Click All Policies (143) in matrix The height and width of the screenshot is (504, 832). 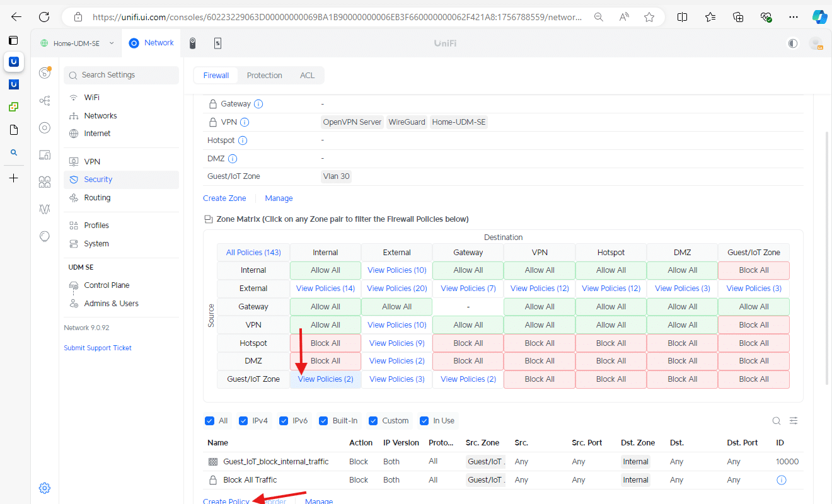point(253,253)
